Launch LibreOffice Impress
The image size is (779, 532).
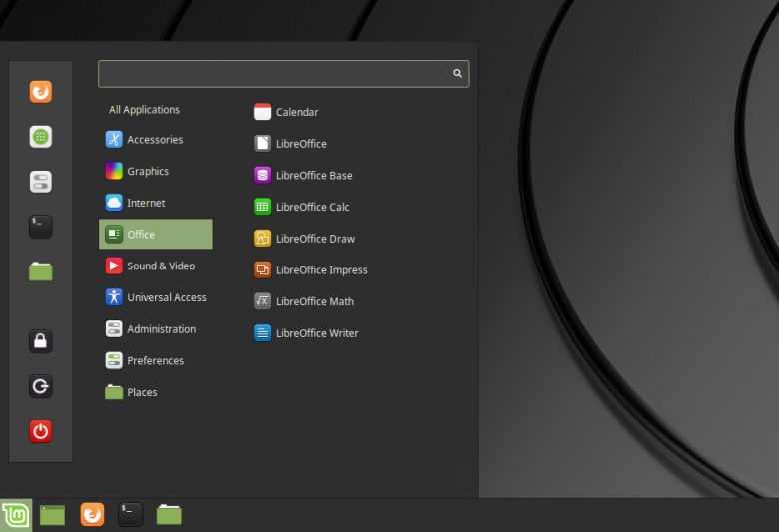tap(311, 270)
